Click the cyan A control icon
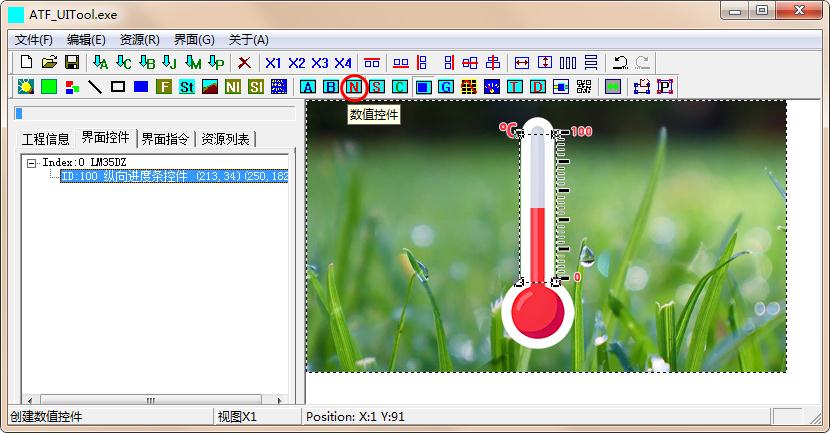Image resolution: width=830 pixels, height=434 pixels. [x=308, y=86]
